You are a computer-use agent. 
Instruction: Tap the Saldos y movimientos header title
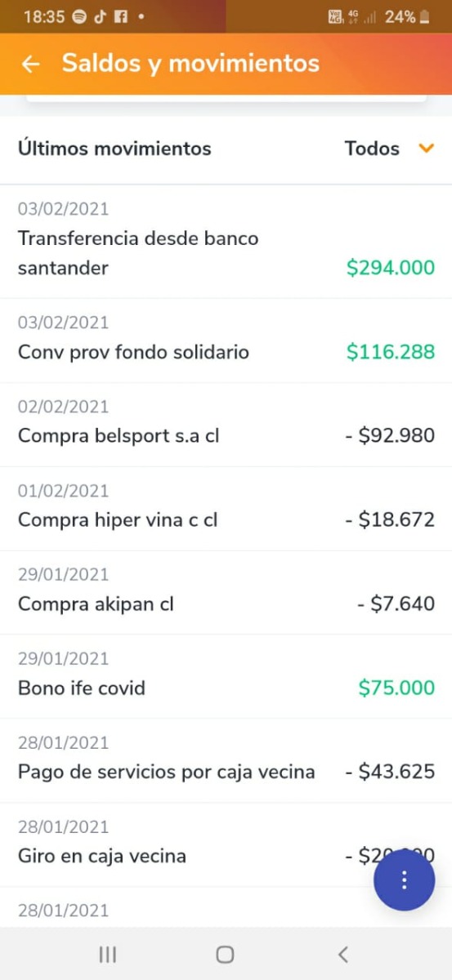[190, 63]
